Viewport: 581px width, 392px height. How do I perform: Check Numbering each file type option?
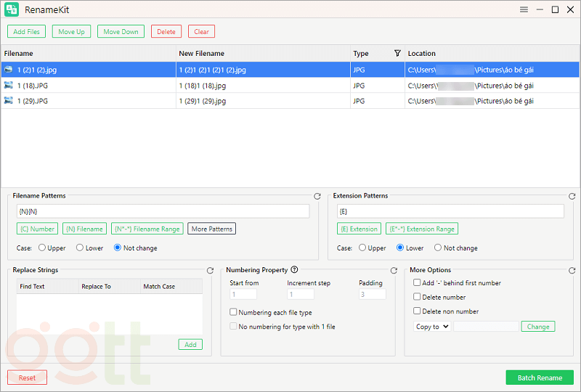[x=233, y=312]
